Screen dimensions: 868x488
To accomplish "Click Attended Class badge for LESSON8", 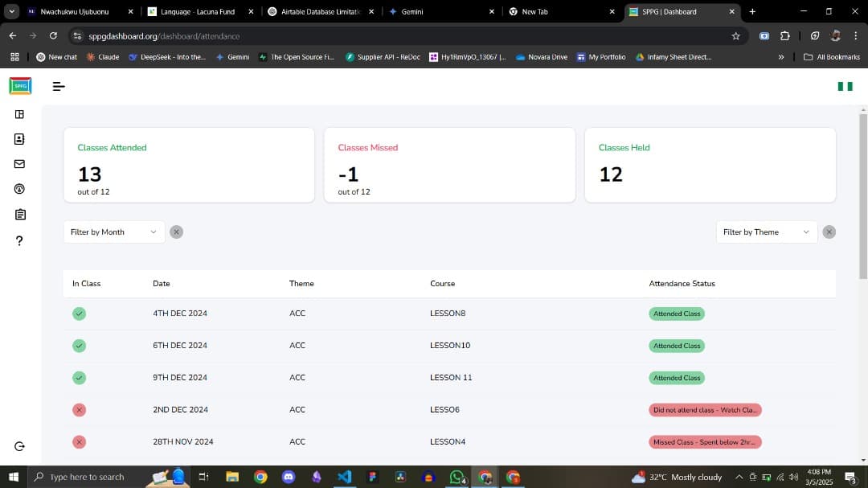I will tap(677, 314).
